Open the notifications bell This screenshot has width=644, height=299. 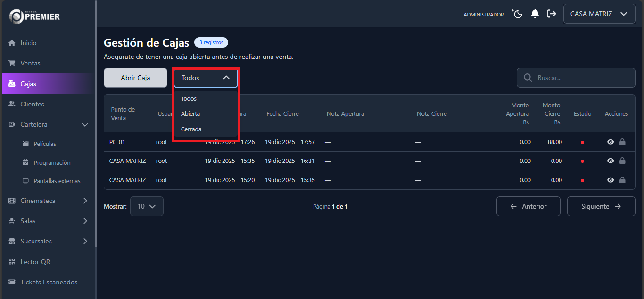535,14
